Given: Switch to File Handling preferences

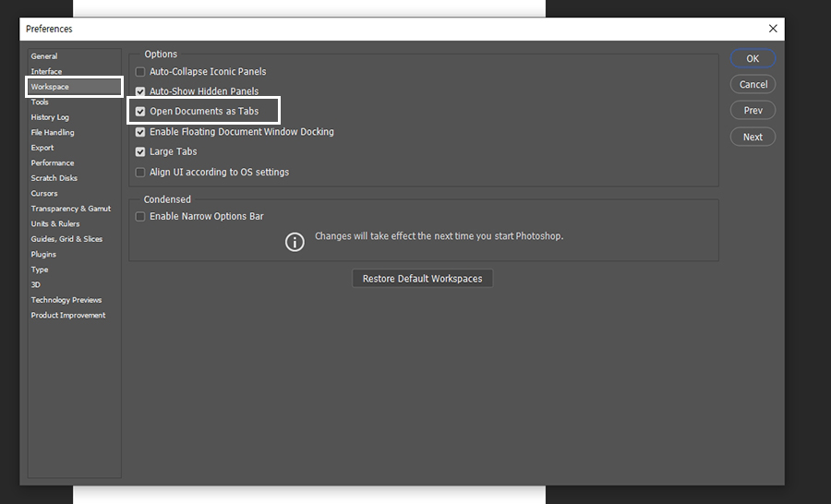Looking at the screenshot, I should click(53, 133).
